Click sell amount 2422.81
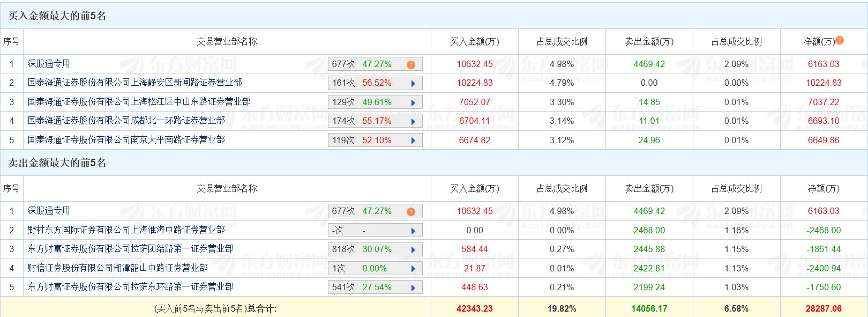The image size is (868, 317). coord(649,268)
